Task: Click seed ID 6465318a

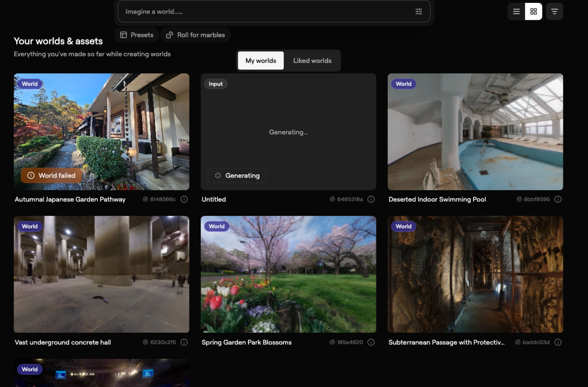Action: coord(346,199)
